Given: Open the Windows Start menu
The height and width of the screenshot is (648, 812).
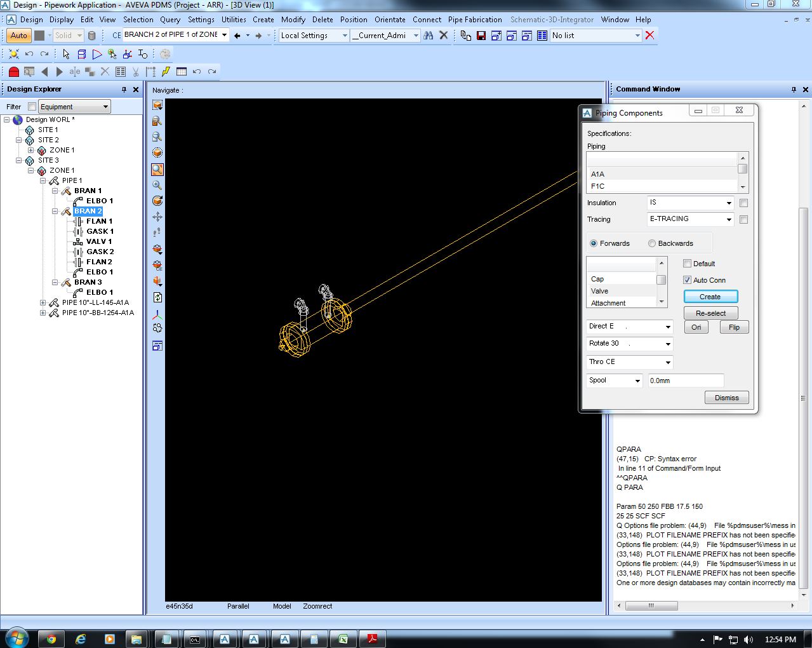Looking at the screenshot, I should click(17, 638).
